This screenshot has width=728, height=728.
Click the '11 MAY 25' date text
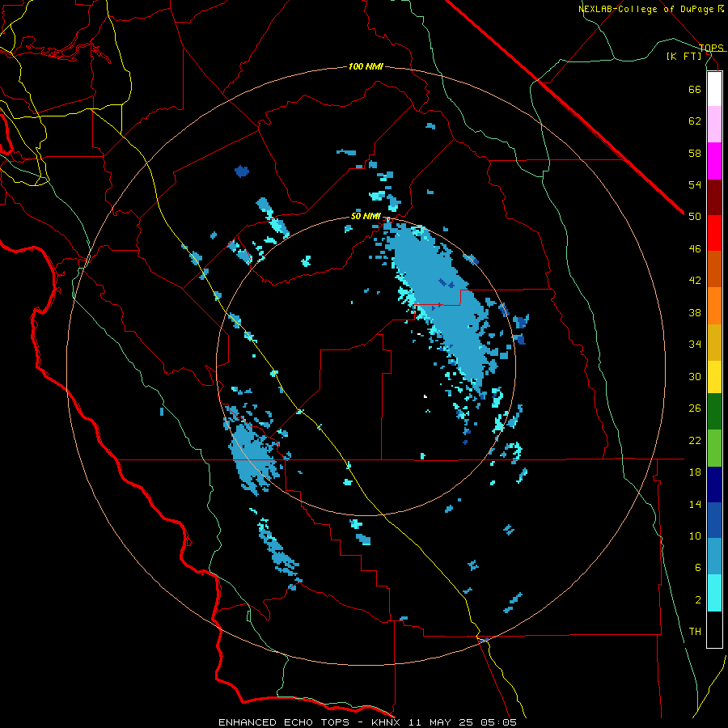[x=442, y=722]
